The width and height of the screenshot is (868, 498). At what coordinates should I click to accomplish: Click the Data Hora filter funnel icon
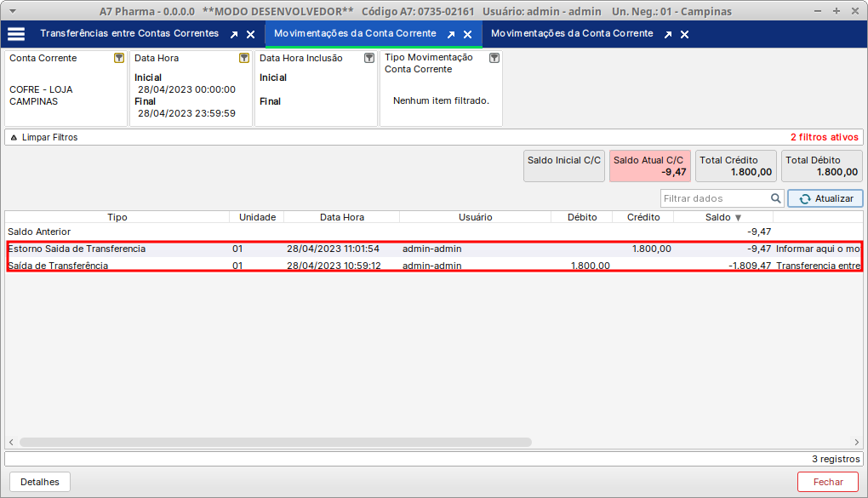[x=244, y=58]
